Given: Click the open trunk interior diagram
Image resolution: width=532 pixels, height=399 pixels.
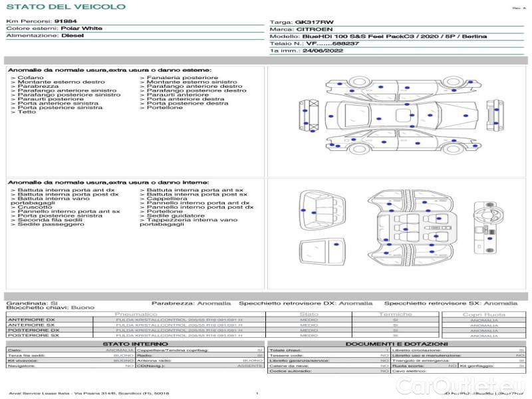Looking at the screenshot, I should [x=322, y=211].
